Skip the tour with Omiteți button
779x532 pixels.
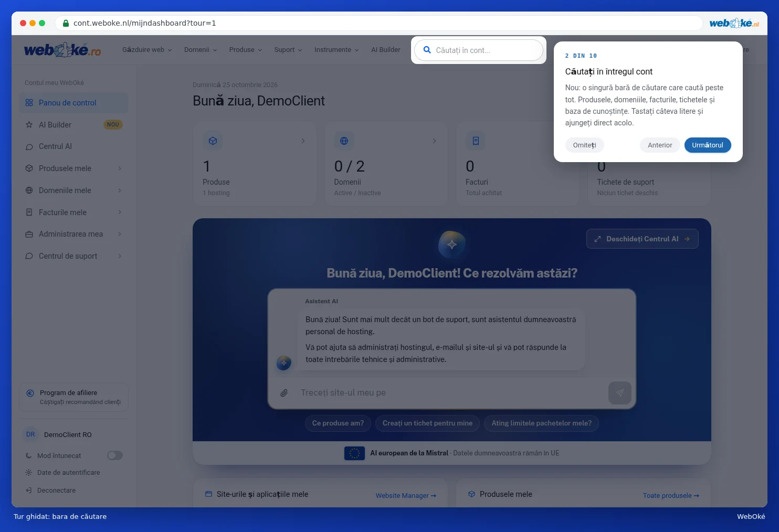[x=584, y=145]
